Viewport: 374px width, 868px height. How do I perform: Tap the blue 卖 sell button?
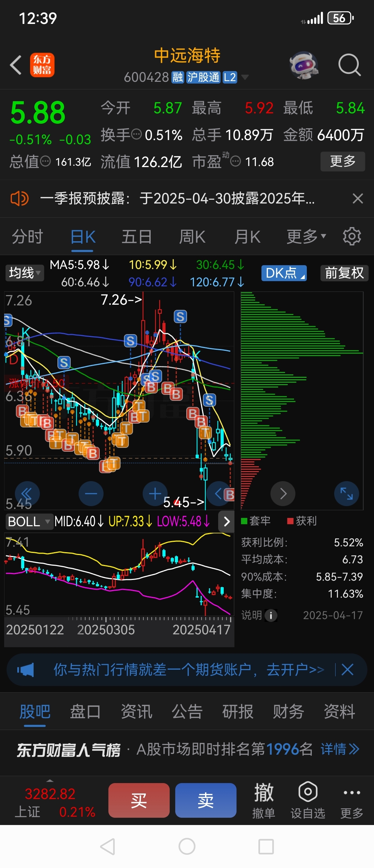pyautogui.click(x=206, y=800)
